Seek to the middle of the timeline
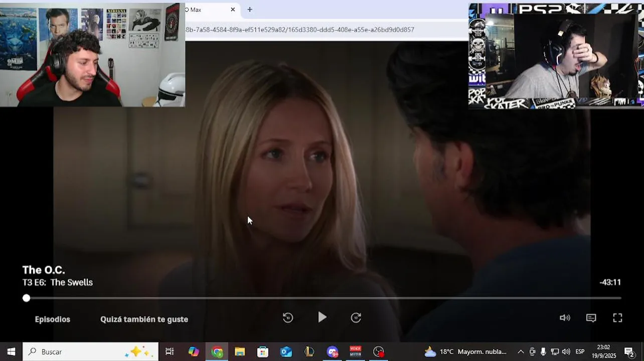644x361 pixels. point(324,298)
